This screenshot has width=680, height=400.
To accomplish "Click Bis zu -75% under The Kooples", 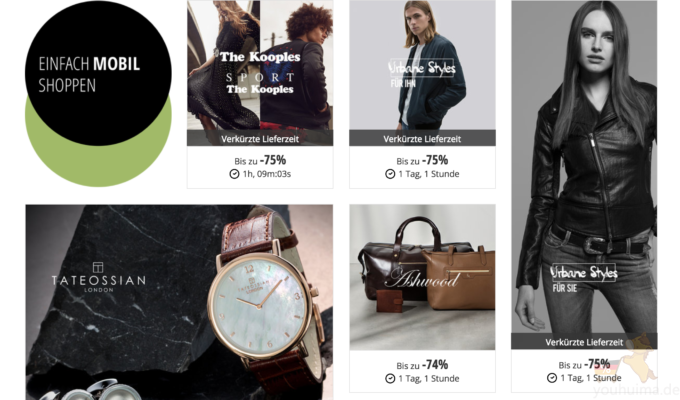I will pos(260,161).
